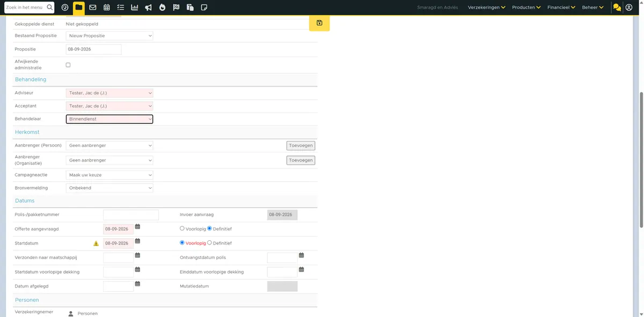
Task: Click the flame icon in the top bar
Action: point(162,8)
